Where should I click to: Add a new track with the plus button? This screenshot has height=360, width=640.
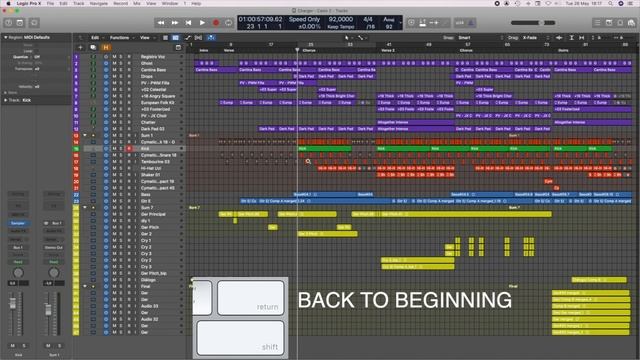[80, 47]
